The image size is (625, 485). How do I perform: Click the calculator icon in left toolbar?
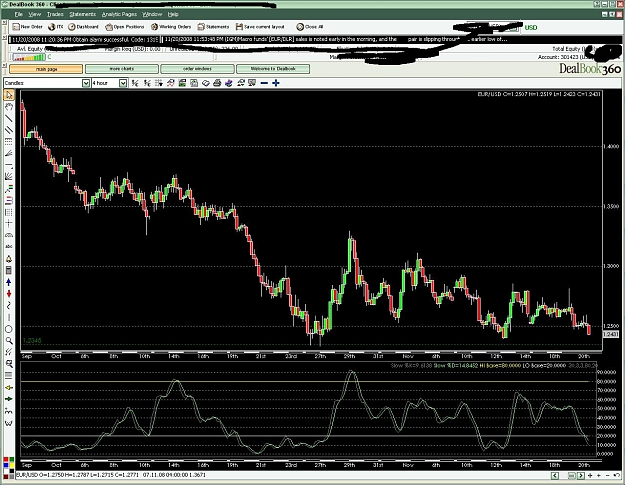tap(9, 271)
